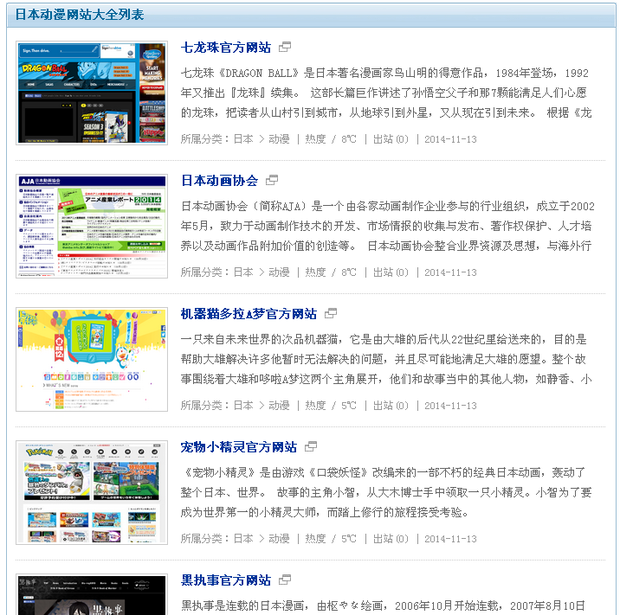Open the 黑执事官方网站 title link

click(x=226, y=580)
